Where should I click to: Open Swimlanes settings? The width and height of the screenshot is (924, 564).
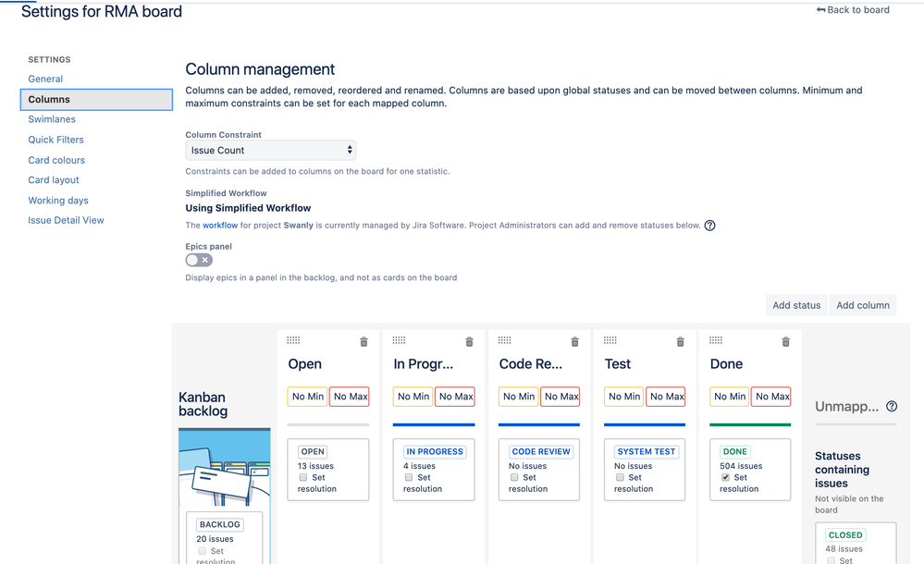[52, 119]
